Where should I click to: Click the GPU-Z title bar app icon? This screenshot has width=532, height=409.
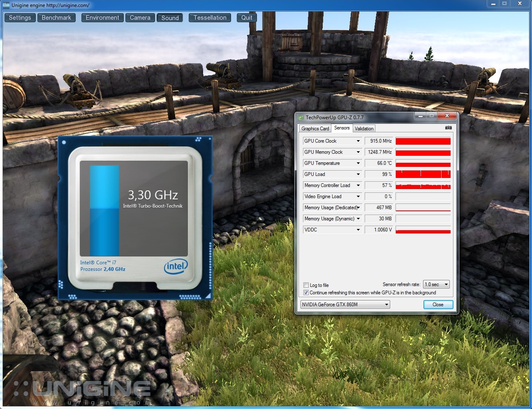click(301, 118)
